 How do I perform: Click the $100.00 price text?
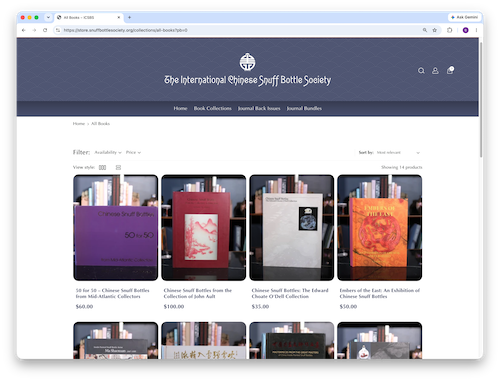click(174, 306)
